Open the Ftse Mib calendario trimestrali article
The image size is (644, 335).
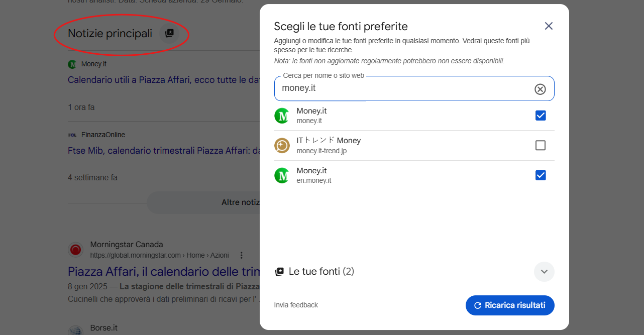[164, 150]
